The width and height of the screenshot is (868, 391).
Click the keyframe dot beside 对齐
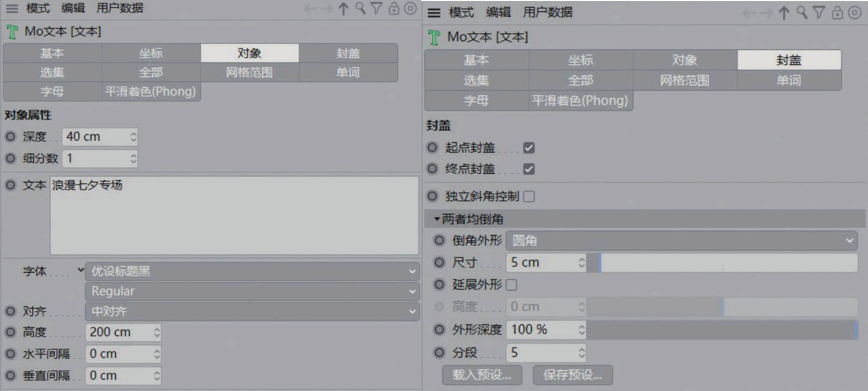[10, 312]
